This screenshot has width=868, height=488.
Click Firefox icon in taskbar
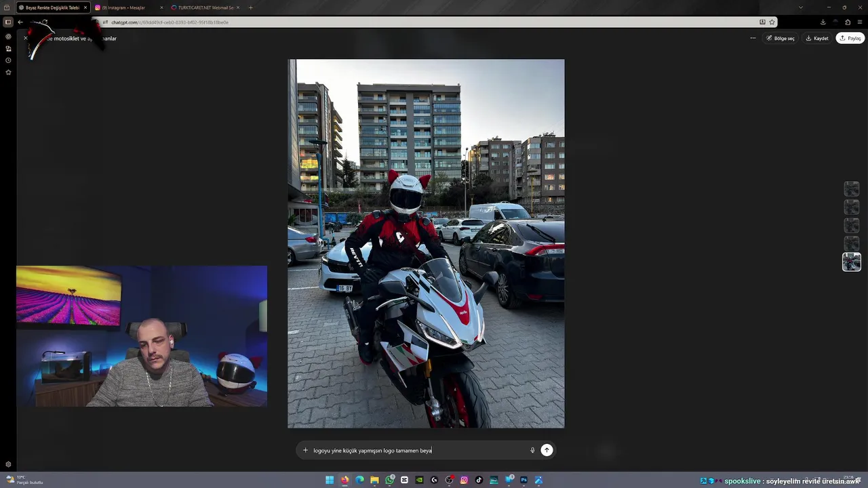coord(344,480)
